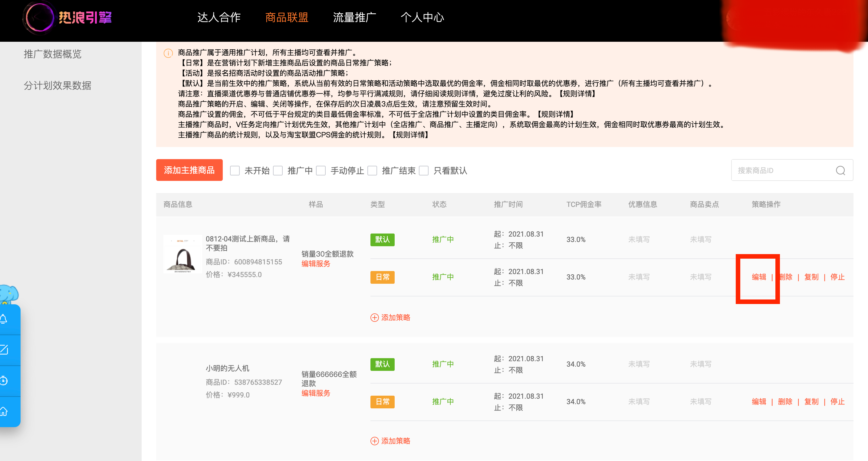Open the 个人中心 navigation tab
The height and width of the screenshot is (461, 868).
[422, 18]
